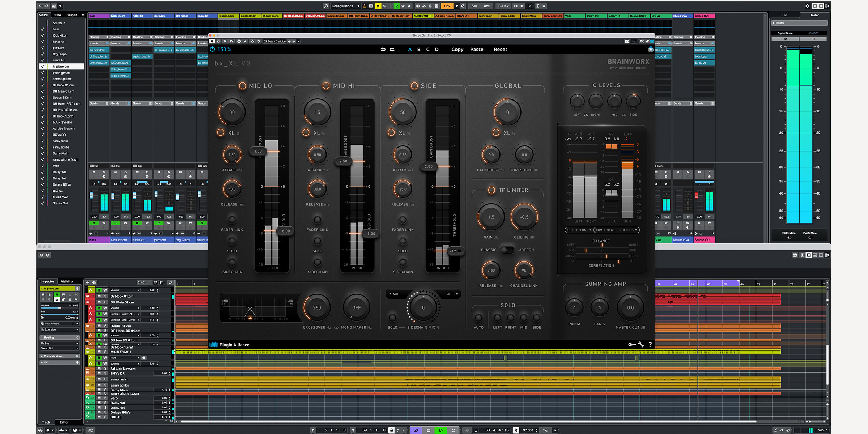Switch to the Snapsh. tab
This screenshot has width=868, height=434.
72,15
